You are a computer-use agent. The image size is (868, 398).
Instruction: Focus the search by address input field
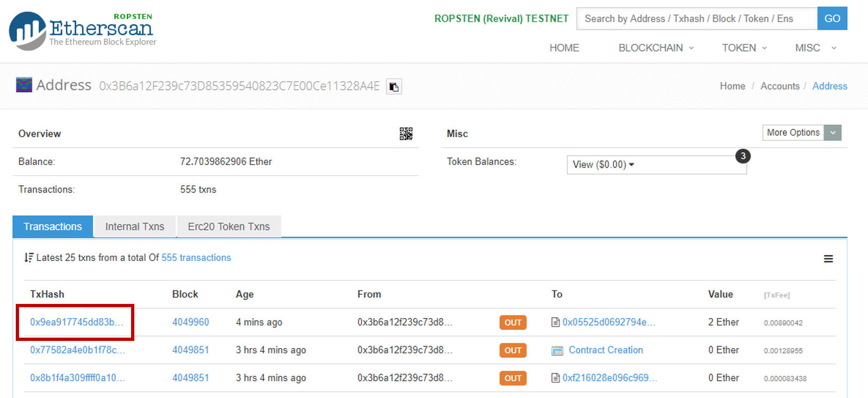697,18
